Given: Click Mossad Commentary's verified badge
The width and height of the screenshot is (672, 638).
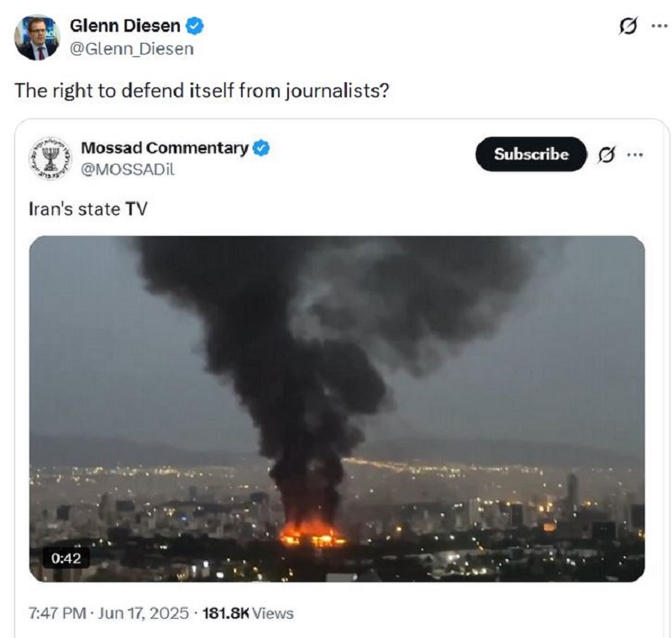Looking at the screenshot, I should click(x=261, y=148).
